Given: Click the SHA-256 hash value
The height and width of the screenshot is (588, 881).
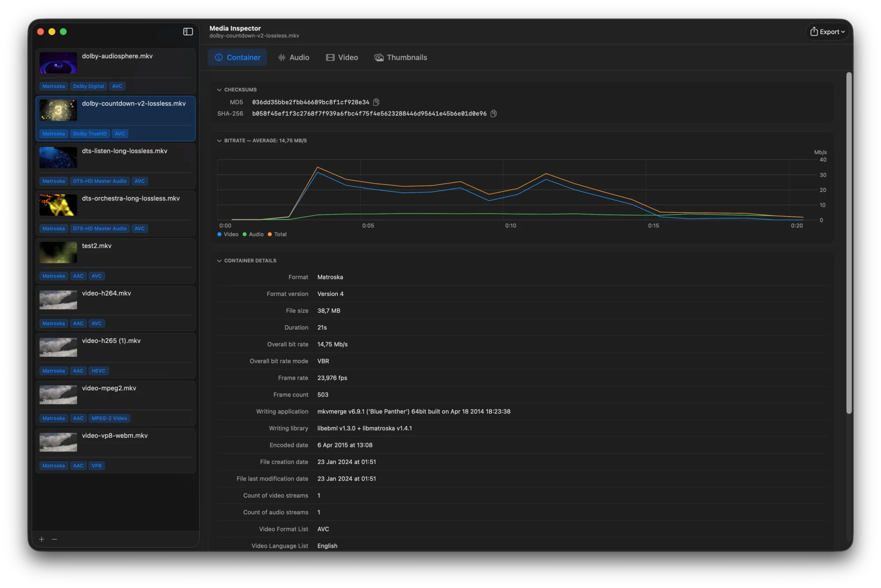Looking at the screenshot, I should 369,114.
